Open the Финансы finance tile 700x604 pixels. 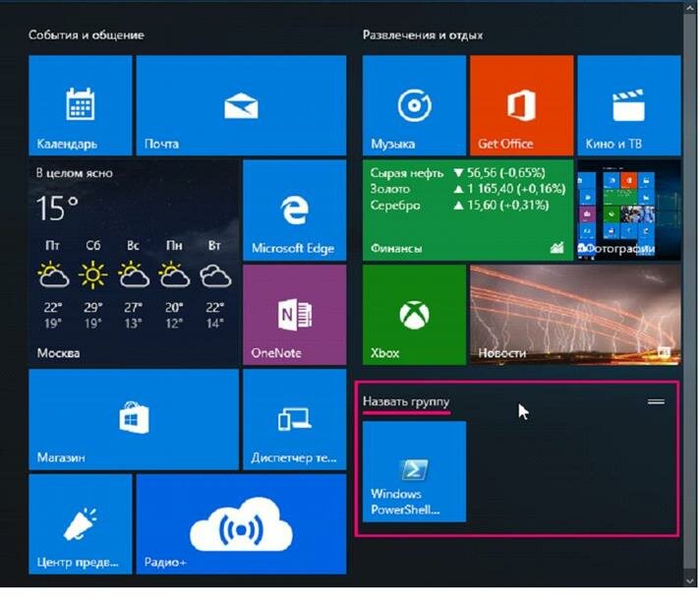[x=468, y=210]
